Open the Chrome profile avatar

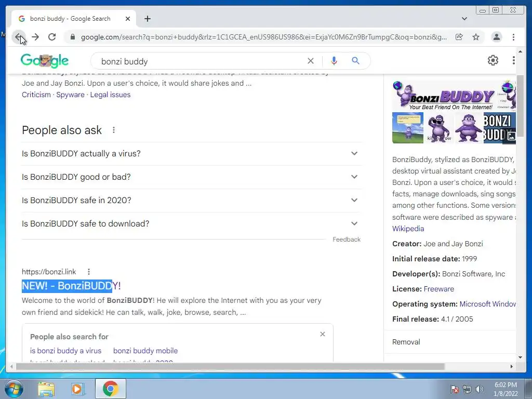(496, 37)
